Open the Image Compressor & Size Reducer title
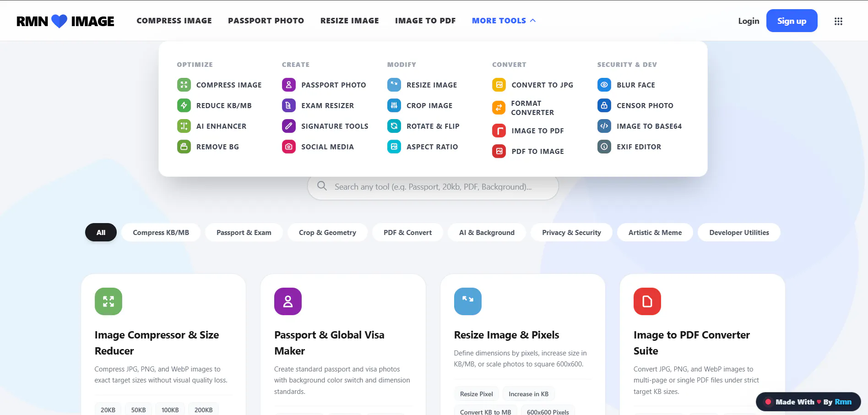This screenshot has width=868, height=415. pos(157,343)
